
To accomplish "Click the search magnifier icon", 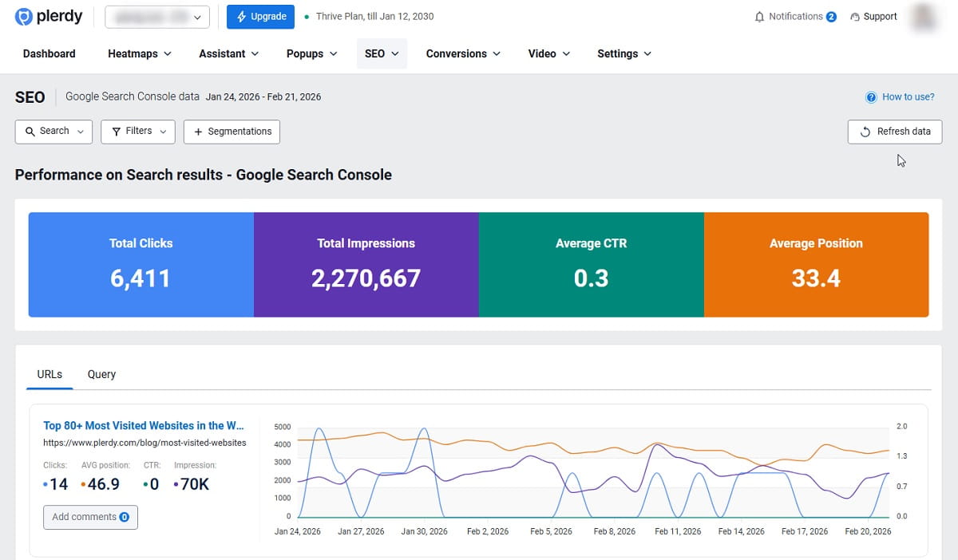I will (31, 131).
